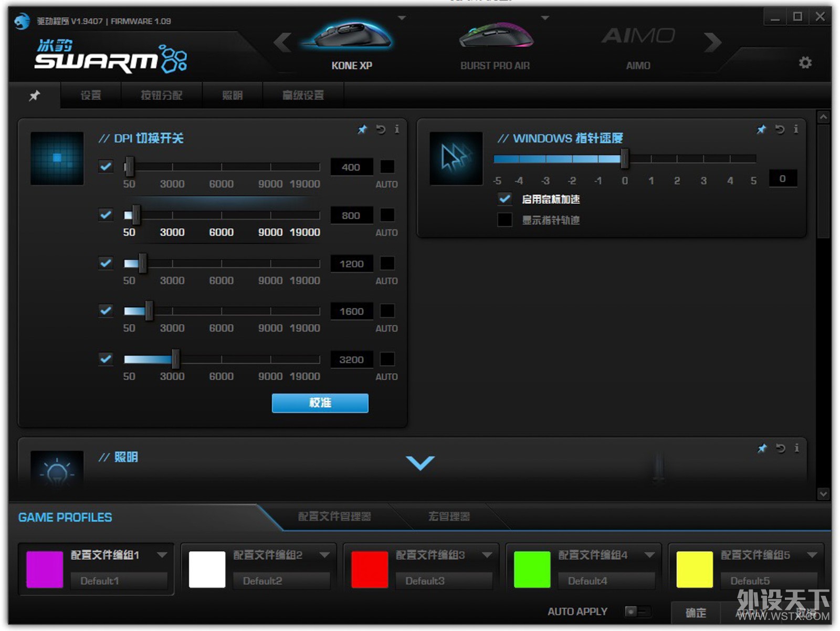Open the pinned settings tab
This screenshot has height=631, width=840.
pos(35,96)
